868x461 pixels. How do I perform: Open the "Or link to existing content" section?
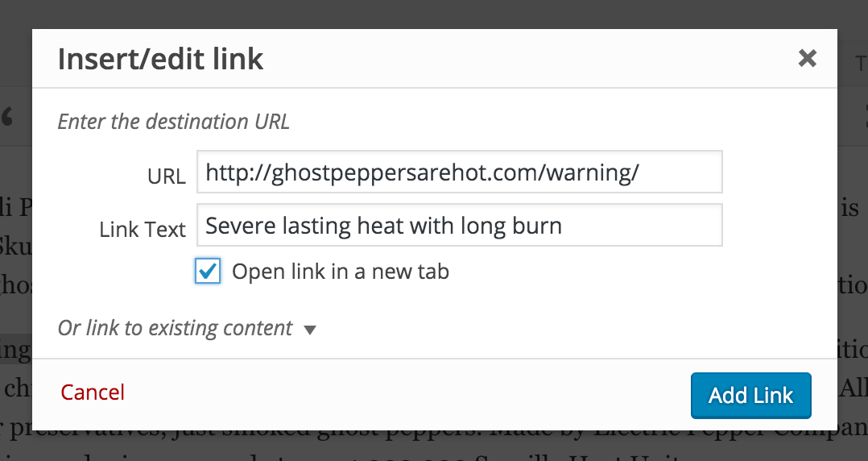coord(175,328)
